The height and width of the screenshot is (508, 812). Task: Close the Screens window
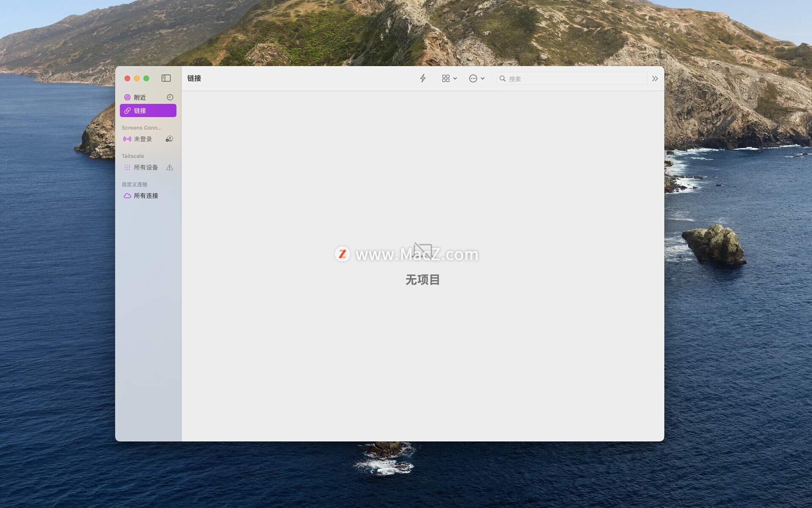click(127, 78)
